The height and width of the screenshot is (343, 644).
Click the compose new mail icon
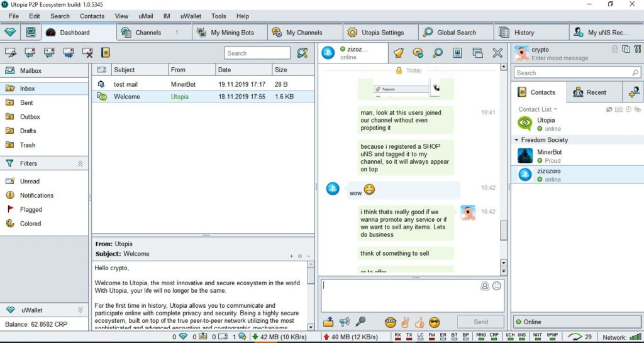coord(10,53)
